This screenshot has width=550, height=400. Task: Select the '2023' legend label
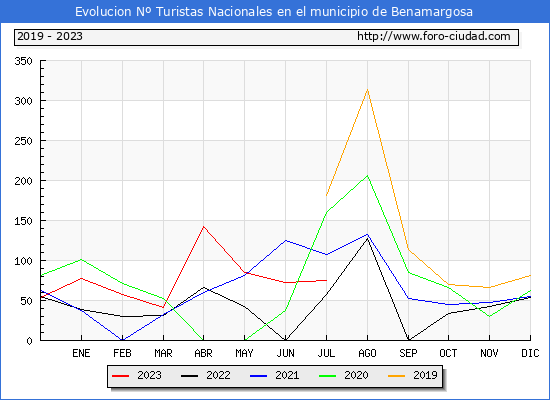[x=149, y=375]
